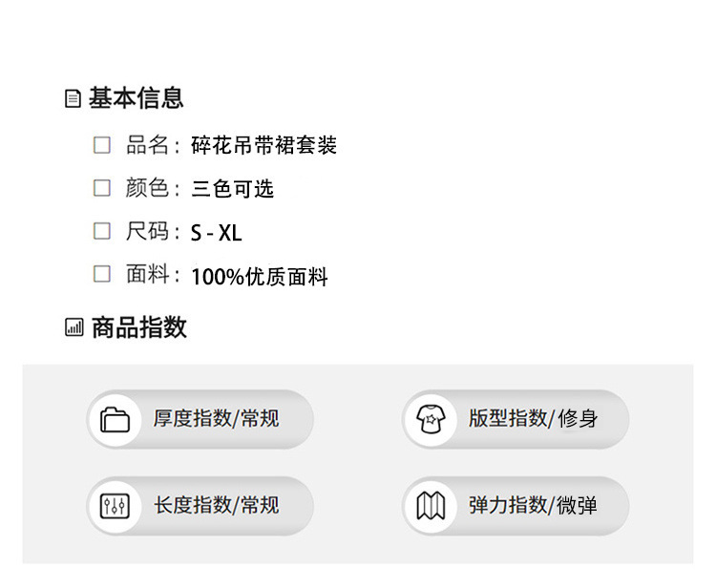Click the product name 碎花吊带裙套装
716x588 pixels.
[264, 146]
